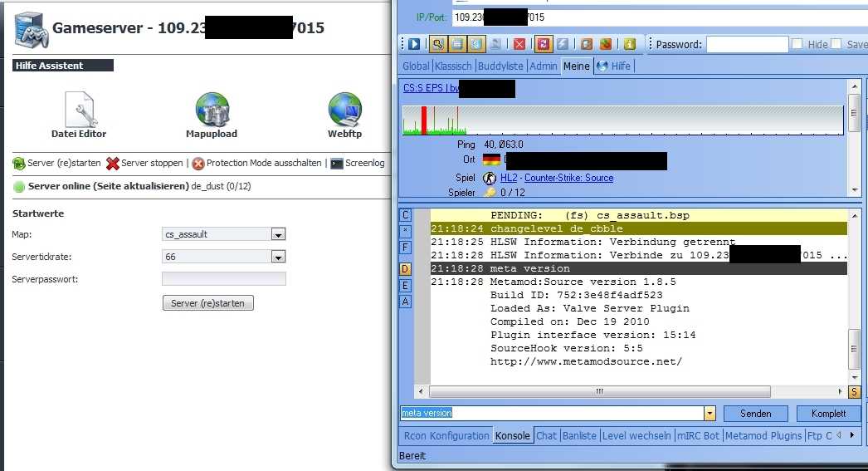
Task: Toggle the orange S scroll-lock button
Action: click(854, 392)
